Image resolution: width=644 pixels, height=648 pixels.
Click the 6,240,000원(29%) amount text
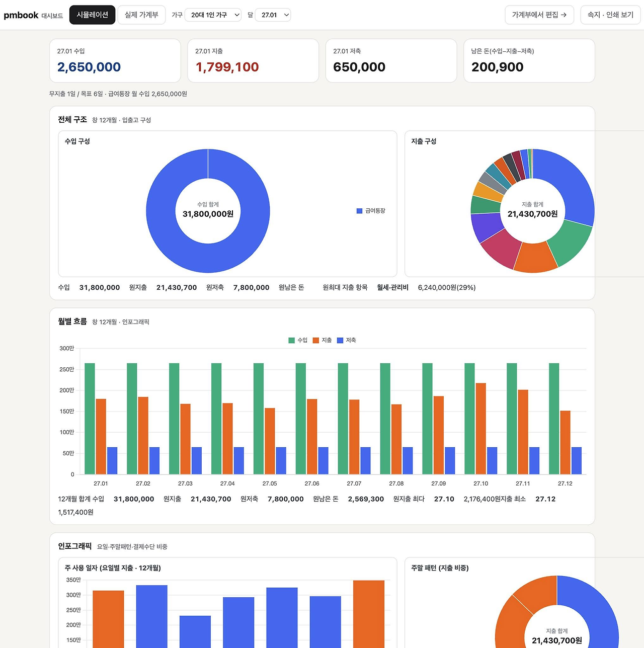(447, 288)
